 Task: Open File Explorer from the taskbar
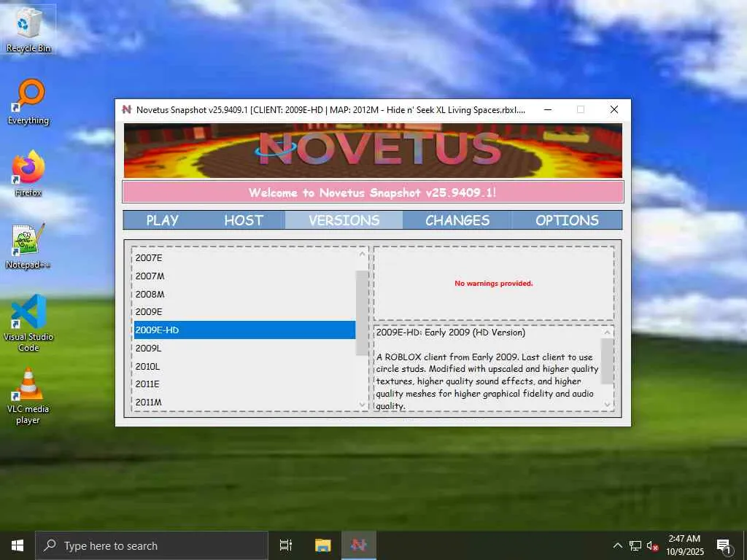[322, 545]
